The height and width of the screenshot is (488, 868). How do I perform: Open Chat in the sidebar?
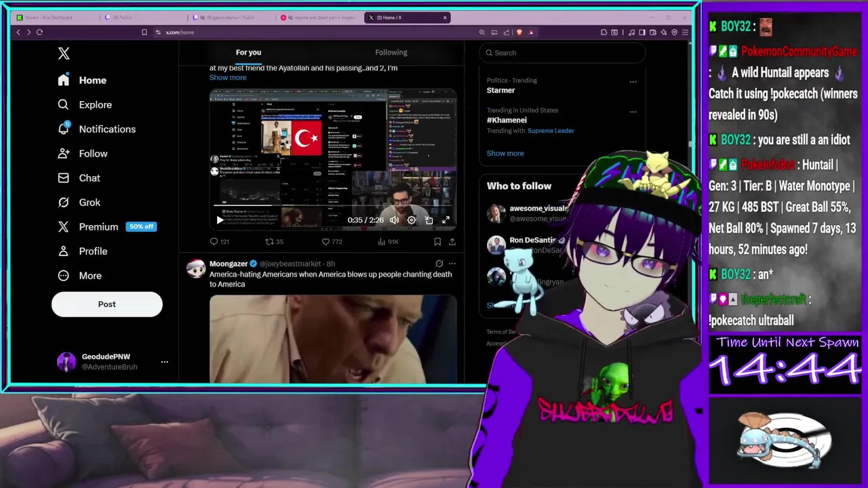79,178
